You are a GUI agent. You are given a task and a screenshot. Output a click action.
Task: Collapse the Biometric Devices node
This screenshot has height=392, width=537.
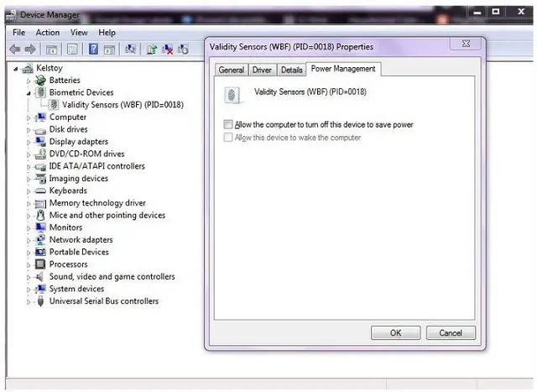[29, 93]
